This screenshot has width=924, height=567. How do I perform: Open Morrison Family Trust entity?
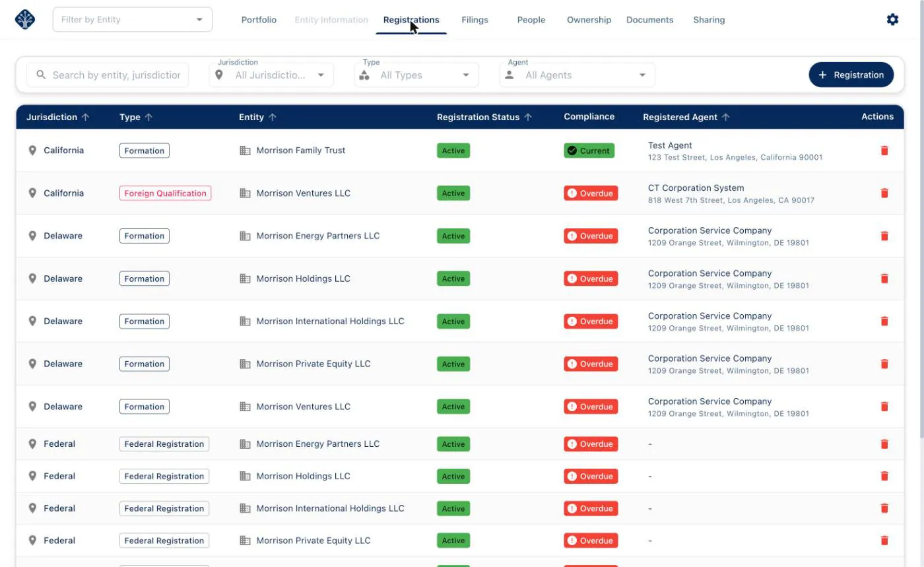click(301, 150)
